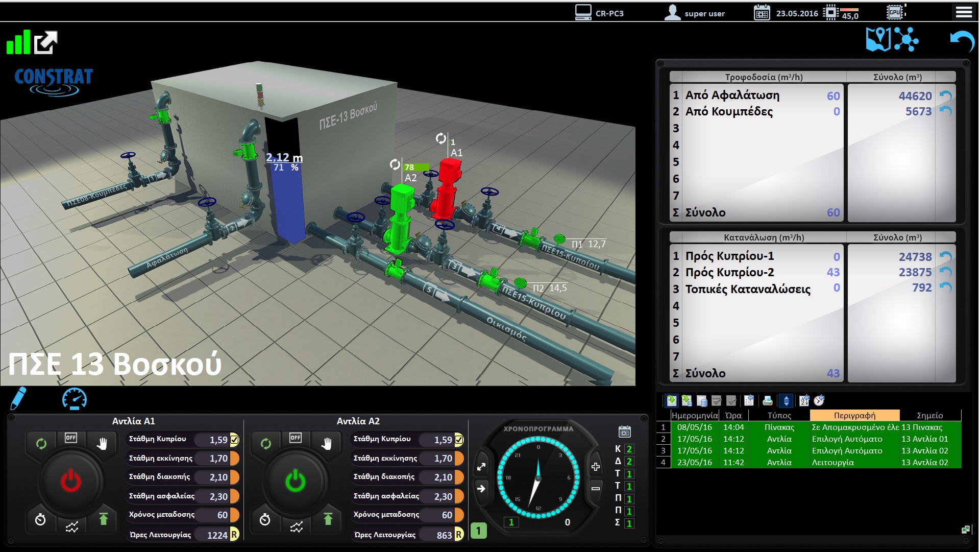This screenshot has width=980, height=552.
Task: Click the Ημερομηνία column header
Action: pyautogui.click(x=695, y=415)
